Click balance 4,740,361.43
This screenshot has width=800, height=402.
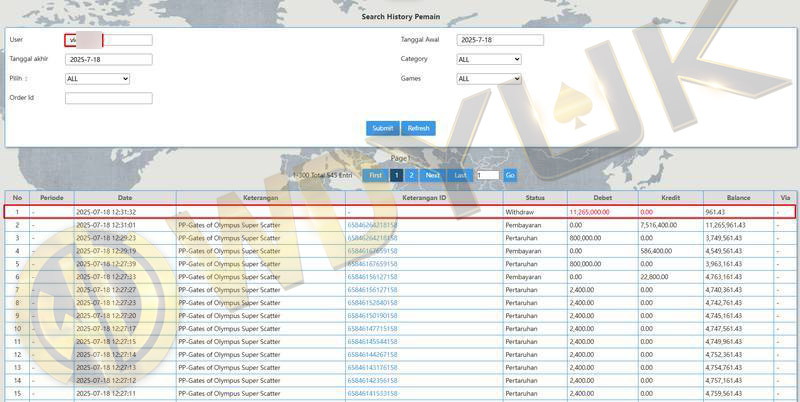point(723,290)
